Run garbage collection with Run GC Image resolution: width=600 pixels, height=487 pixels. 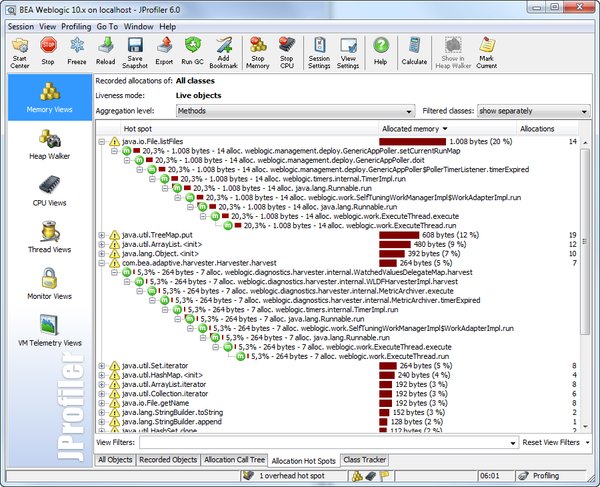(192, 52)
